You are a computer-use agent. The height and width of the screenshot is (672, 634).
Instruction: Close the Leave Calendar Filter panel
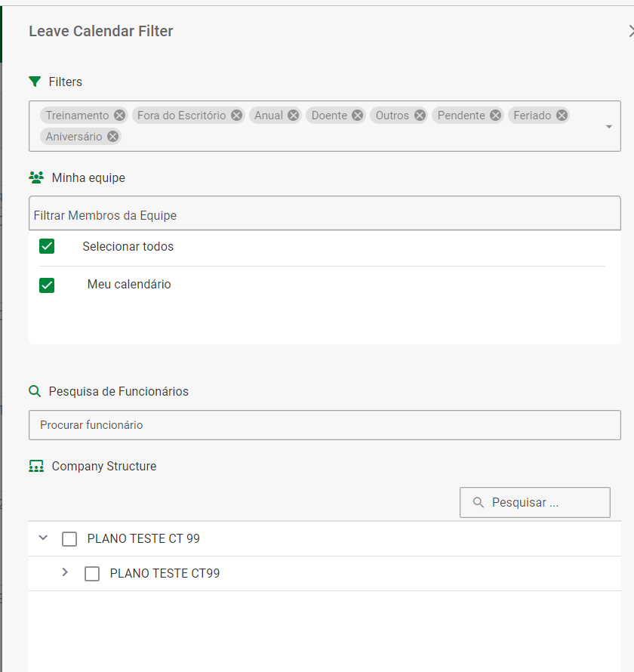click(630, 31)
